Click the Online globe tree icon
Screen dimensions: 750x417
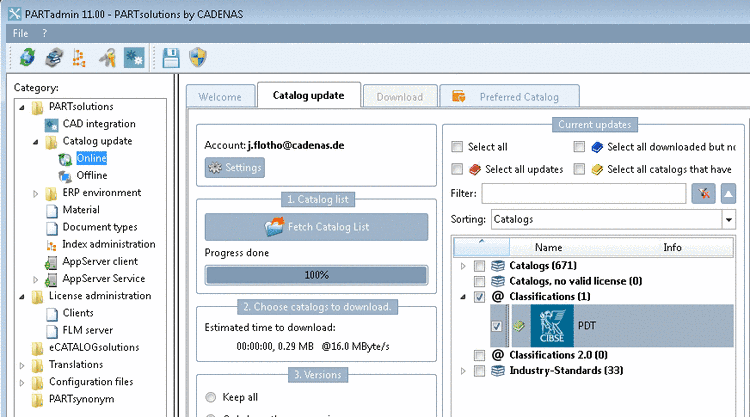tap(65, 159)
